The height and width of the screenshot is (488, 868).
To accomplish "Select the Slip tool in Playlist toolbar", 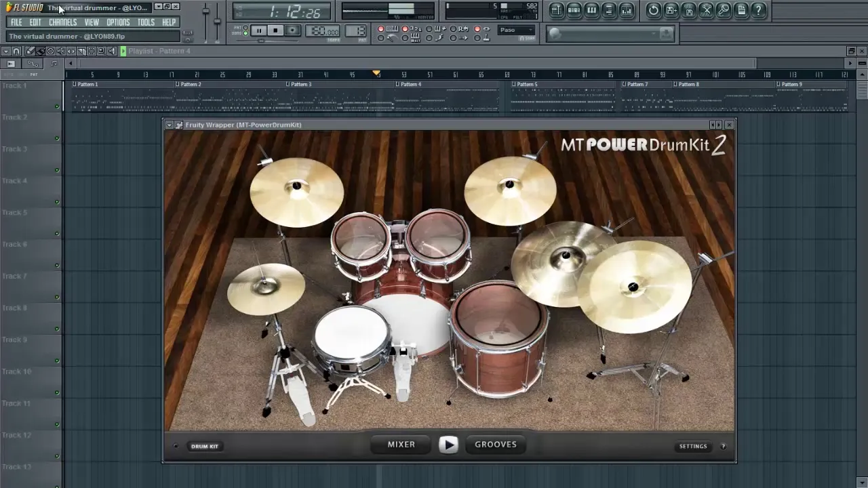I will coord(71,51).
